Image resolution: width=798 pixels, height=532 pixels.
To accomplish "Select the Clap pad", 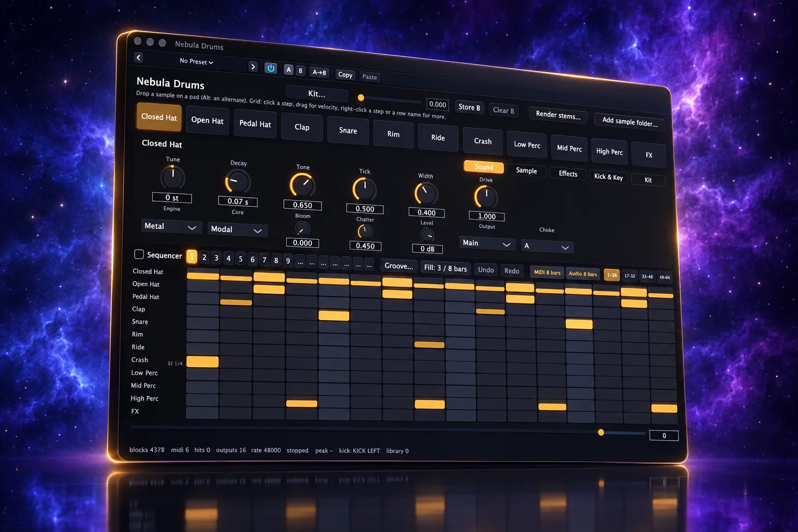I will click(x=301, y=127).
